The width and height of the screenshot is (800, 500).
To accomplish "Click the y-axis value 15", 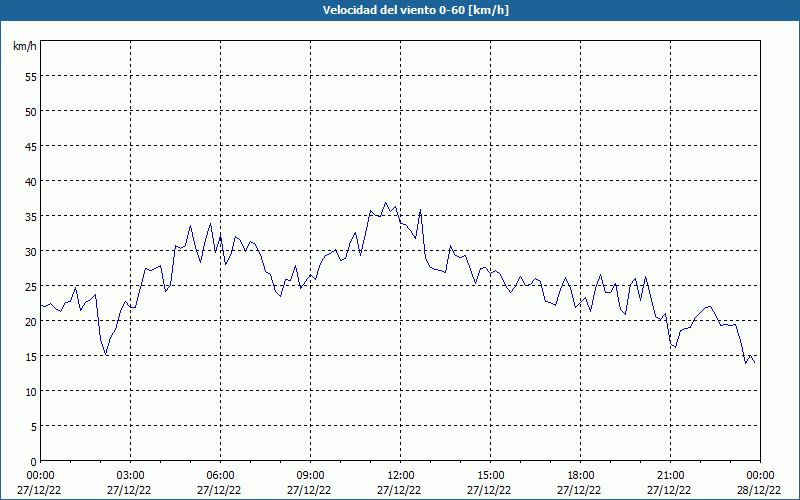I will (31, 356).
